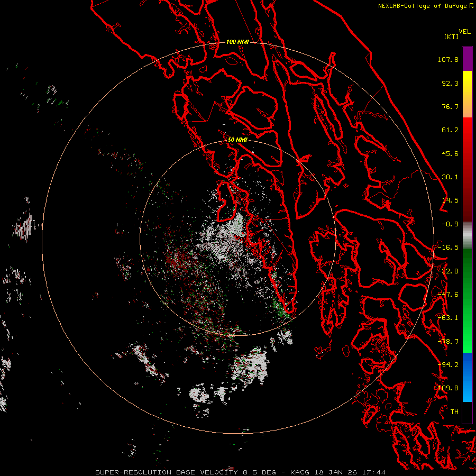Click the -63.1 value on the velocity scale
The width and height of the screenshot is (476, 476).
pos(448,318)
